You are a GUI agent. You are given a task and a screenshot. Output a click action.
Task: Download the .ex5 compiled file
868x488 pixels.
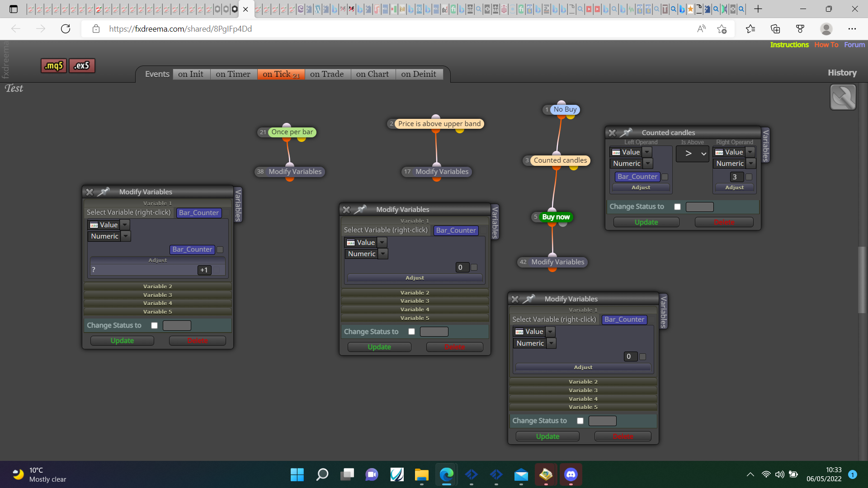coord(82,66)
